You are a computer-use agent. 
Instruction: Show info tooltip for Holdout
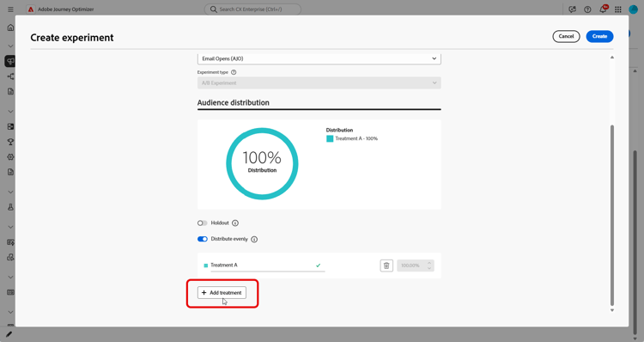[x=235, y=223]
